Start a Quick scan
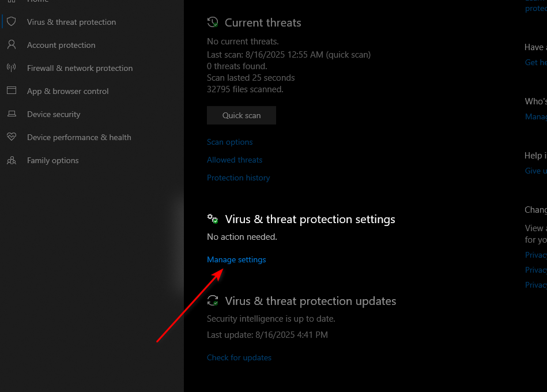 [x=241, y=115]
